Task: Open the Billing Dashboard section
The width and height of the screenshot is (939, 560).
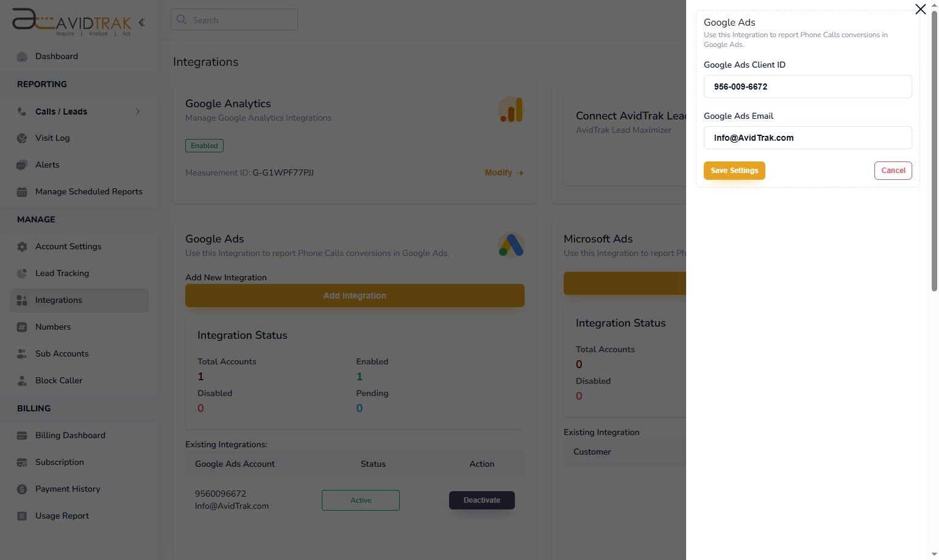Action: coord(70,435)
